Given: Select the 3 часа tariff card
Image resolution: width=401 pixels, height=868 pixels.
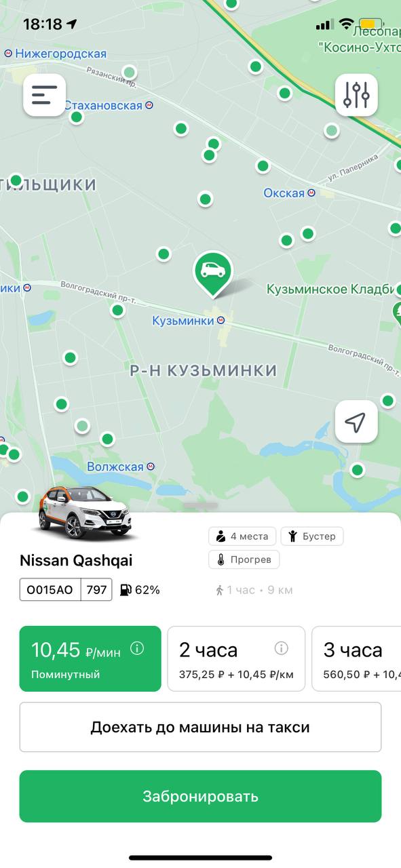Looking at the screenshot, I should tap(356, 658).
